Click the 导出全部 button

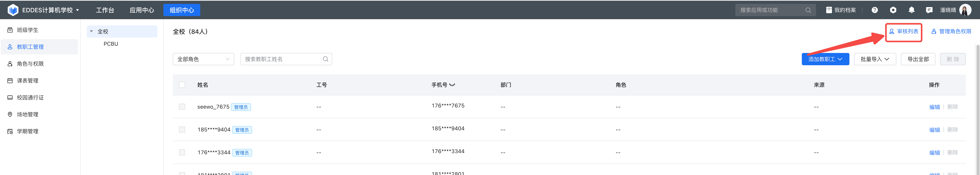coord(918,59)
